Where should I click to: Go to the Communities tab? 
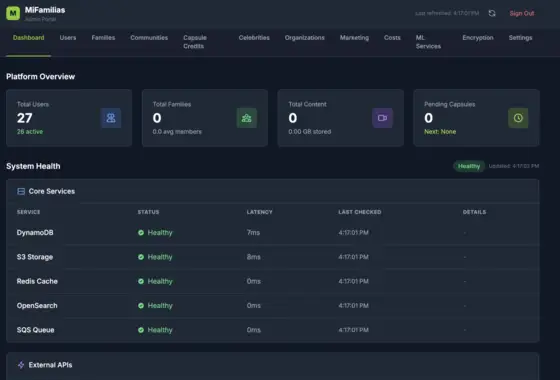click(149, 38)
